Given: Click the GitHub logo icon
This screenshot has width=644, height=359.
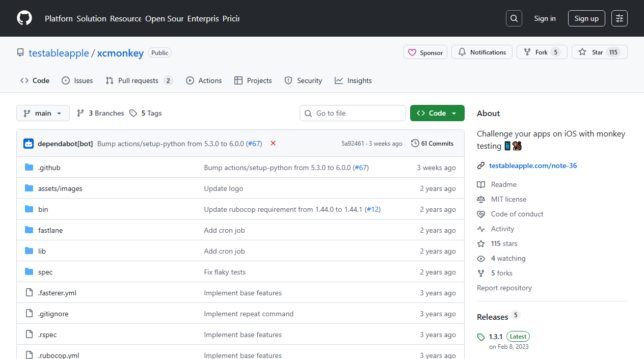Looking at the screenshot, I should 24,18.
